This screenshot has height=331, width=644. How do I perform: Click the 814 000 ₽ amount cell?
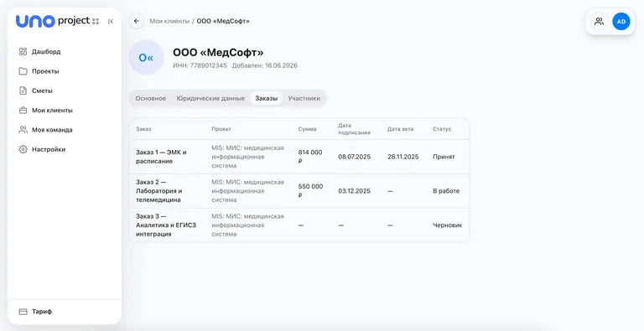[x=310, y=157]
